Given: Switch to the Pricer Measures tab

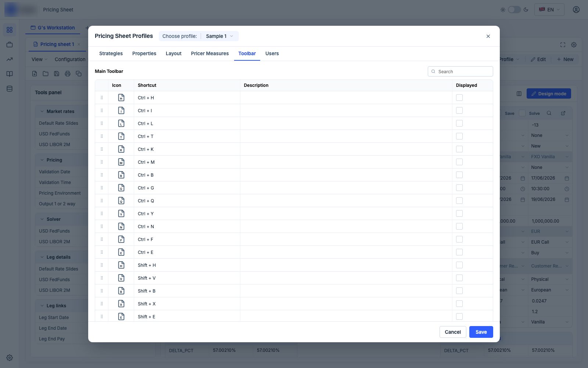Looking at the screenshot, I should [210, 53].
